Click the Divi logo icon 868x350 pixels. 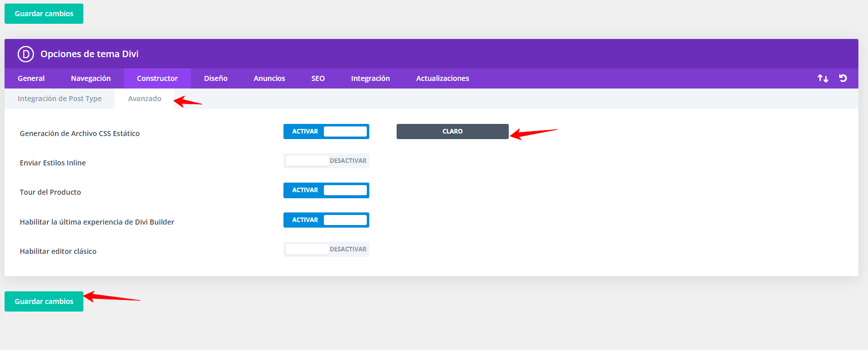pyautogui.click(x=26, y=54)
